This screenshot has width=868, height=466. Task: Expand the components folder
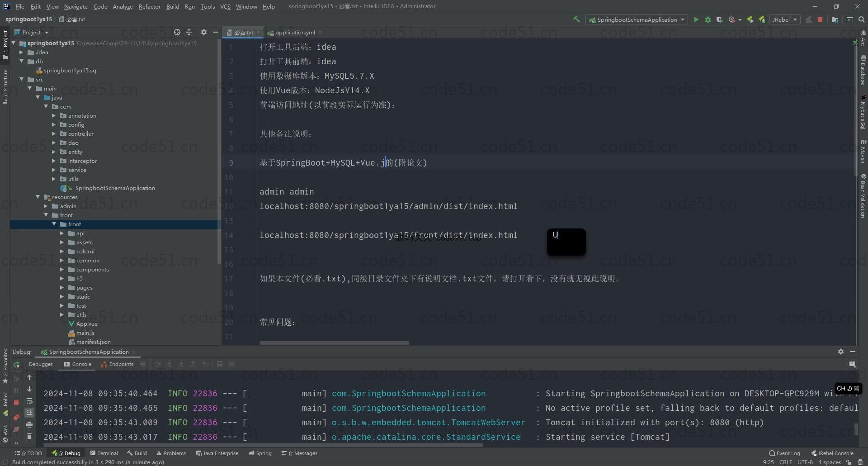coord(62,270)
